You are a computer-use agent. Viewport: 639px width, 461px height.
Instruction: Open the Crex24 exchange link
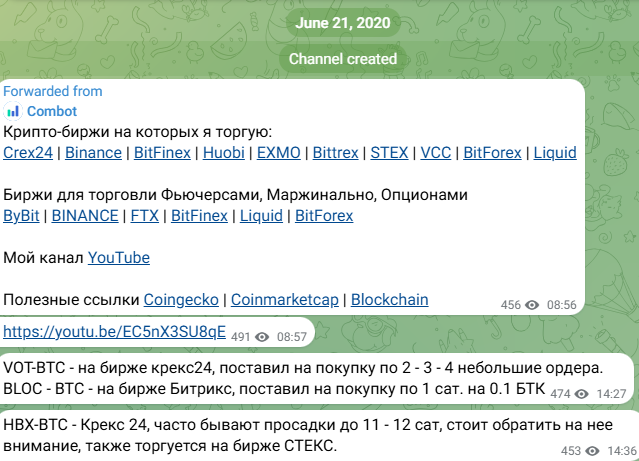coord(28,153)
